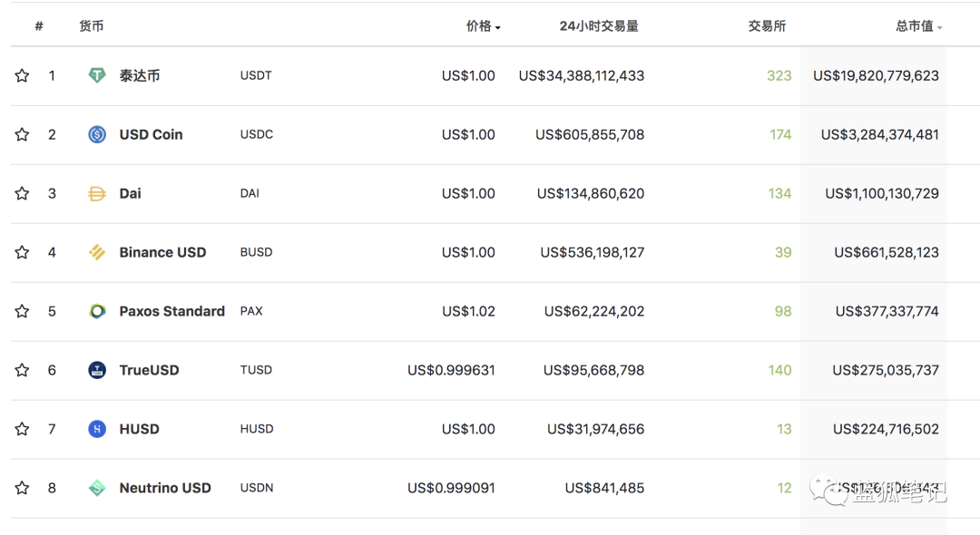This screenshot has width=980, height=535.
Task: Click the Binance USD logo icon
Action: pyautogui.click(x=97, y=252)
